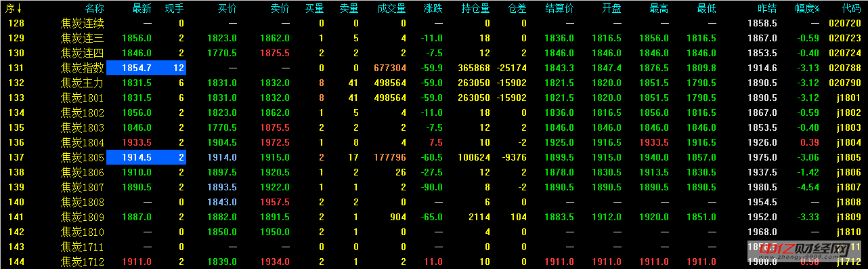
Task: Select 焦炭连续 row
Action: [434, 23]
